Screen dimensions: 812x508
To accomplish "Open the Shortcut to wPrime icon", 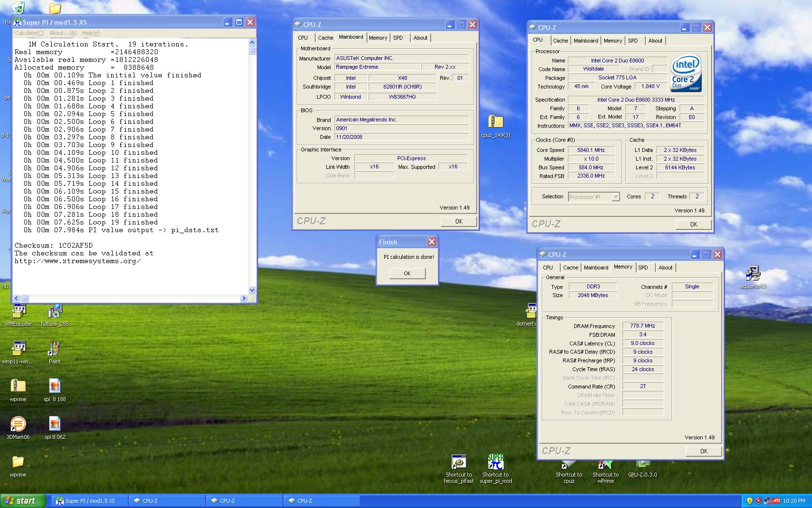I will coord(606,472).
